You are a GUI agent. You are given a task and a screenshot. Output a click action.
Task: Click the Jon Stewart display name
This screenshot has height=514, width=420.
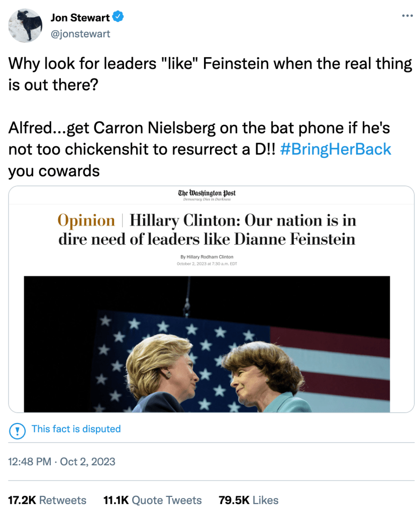pos(80,18)
